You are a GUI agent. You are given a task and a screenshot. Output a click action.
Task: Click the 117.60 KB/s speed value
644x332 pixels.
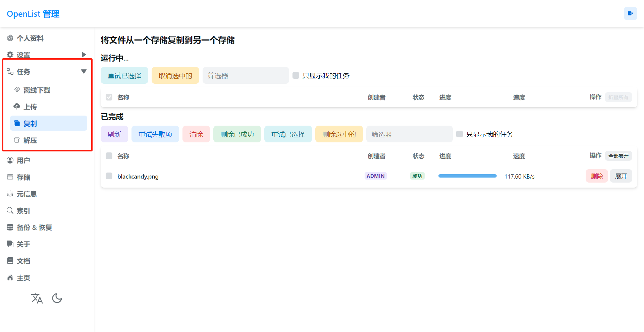[520, 176]
